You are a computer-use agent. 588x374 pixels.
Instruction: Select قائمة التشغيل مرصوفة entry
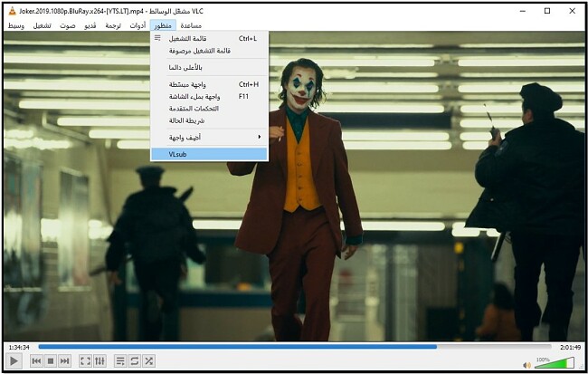209,51
